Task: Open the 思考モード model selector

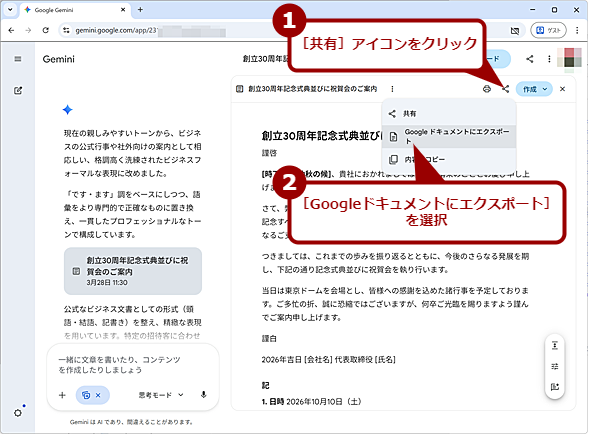Action: coord(161,395)
